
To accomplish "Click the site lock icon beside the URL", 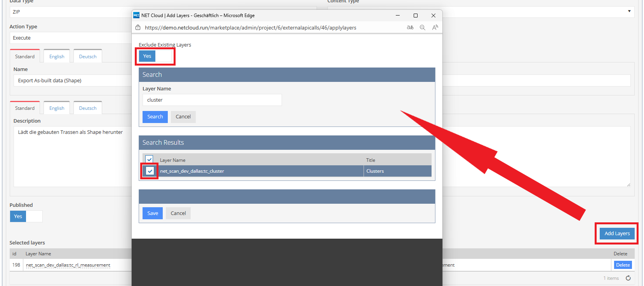I will (138, 28).
